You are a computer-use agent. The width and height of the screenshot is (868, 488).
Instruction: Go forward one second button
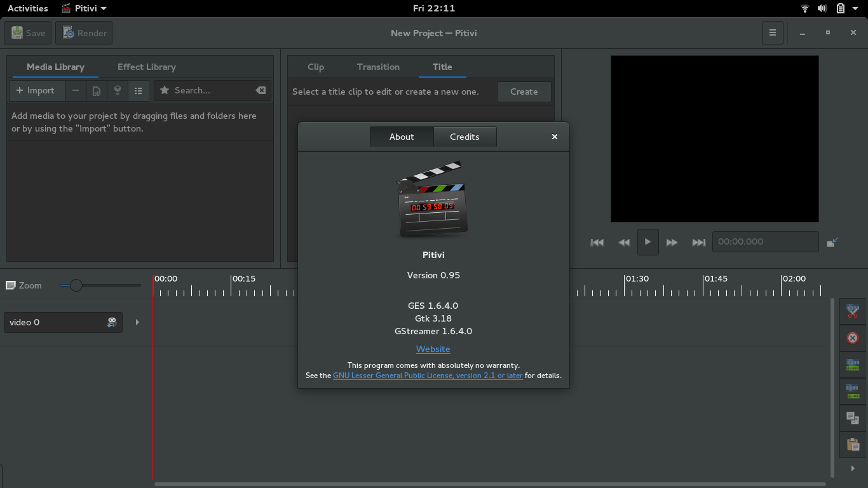pos(672,242)
